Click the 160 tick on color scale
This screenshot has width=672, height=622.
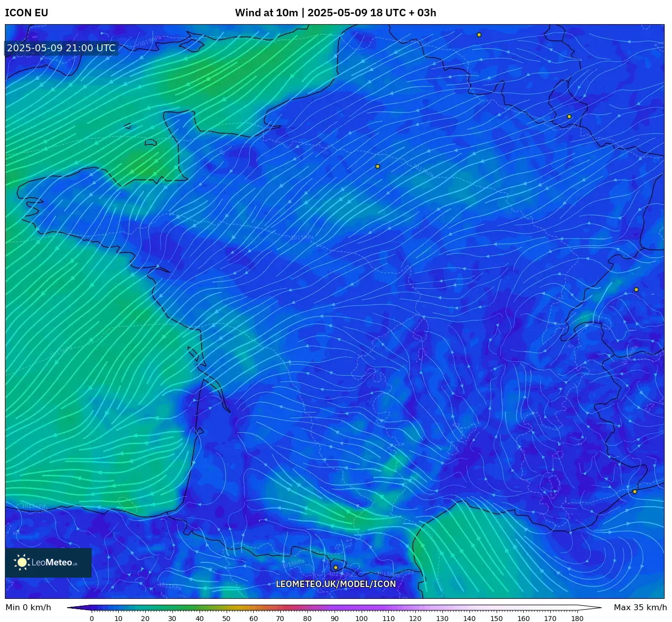[523, 619]
